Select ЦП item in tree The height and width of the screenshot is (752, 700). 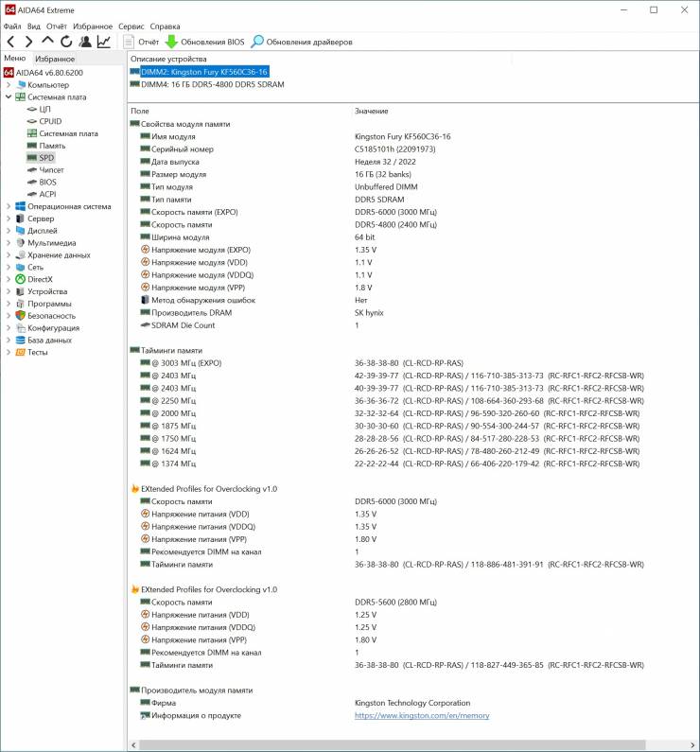pyautogui.click(x=44, y=109)
